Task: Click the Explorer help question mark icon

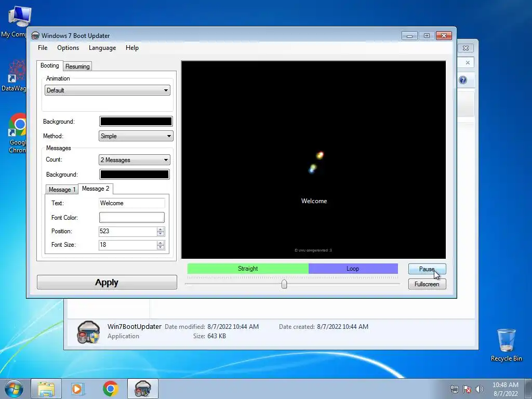Action: point(463,80)
